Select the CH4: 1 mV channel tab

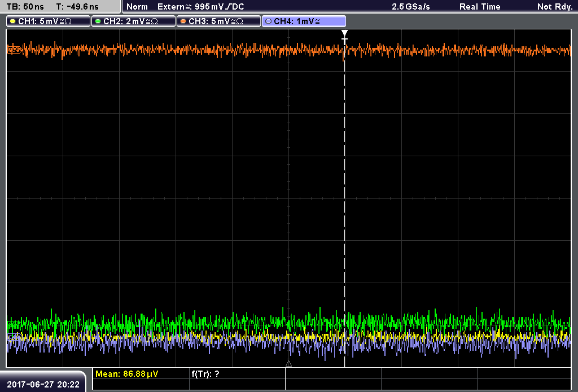(x=304, y=21)
